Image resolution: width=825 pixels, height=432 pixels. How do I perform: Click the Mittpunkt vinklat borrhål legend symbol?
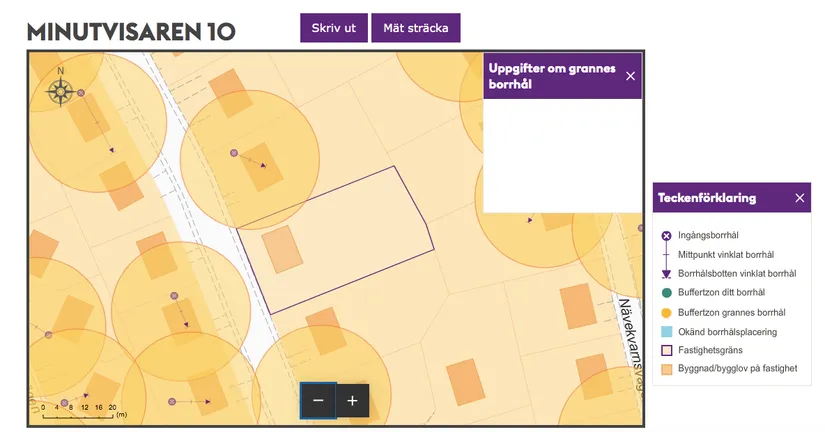coord(666,255)
